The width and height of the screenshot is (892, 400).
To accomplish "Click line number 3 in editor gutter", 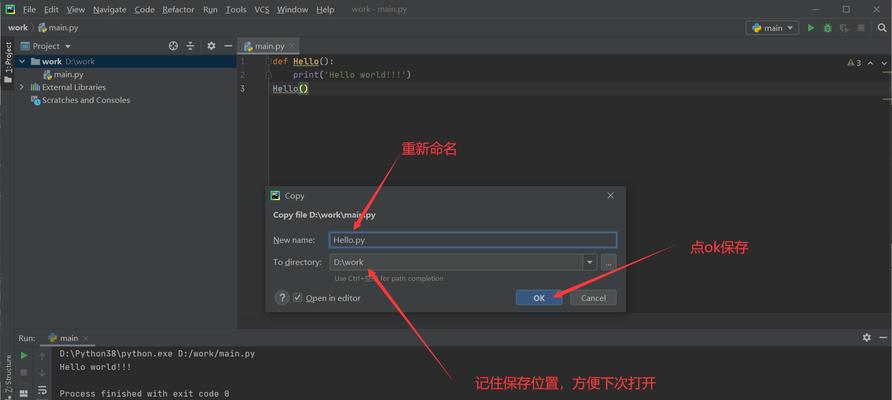I will [243, 88].
